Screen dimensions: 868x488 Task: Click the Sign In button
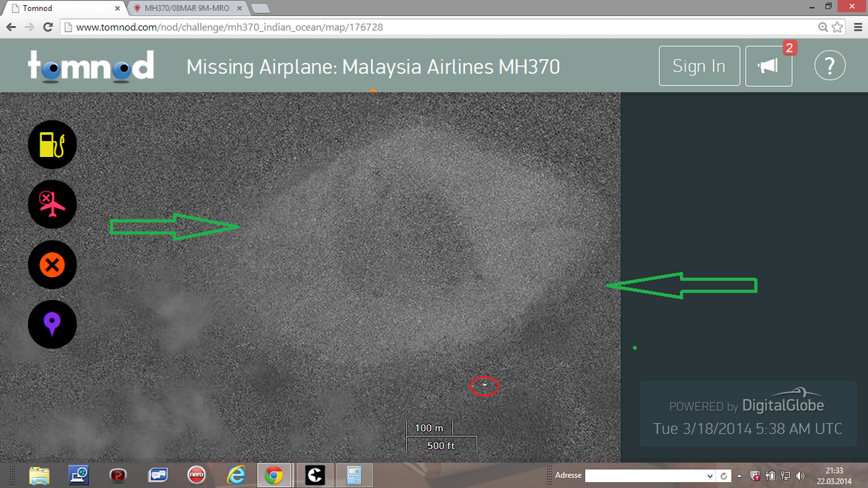click(x=699, y=67)
